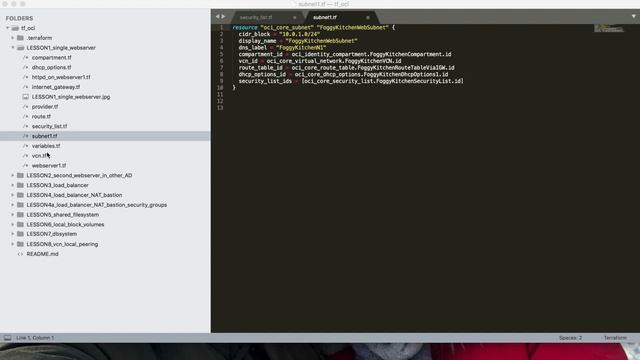Click the cidr_block line in editor
Viewport: 640px width, 360px height.
[x=279, y=34]
